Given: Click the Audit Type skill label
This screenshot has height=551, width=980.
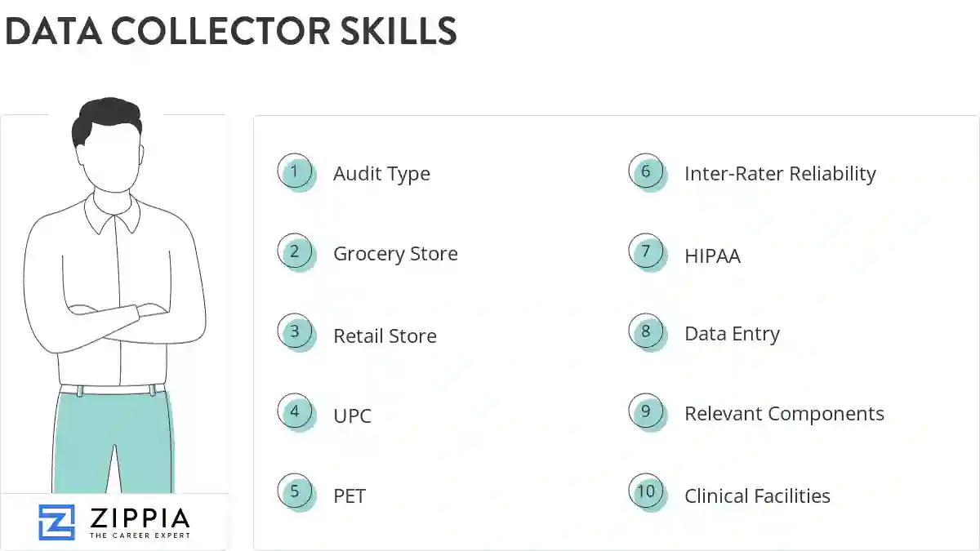Looking at the screenshot, I should pos(381,174).
